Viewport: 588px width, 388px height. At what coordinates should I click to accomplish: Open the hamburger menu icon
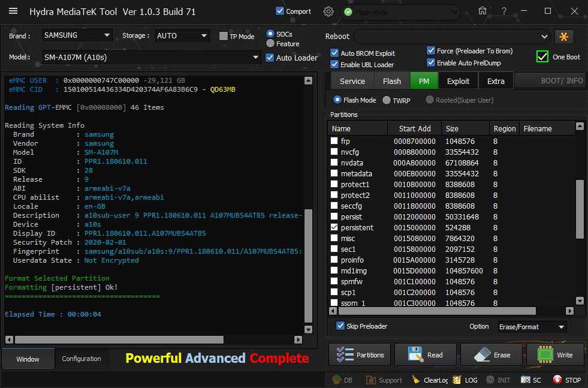[13, 11]
